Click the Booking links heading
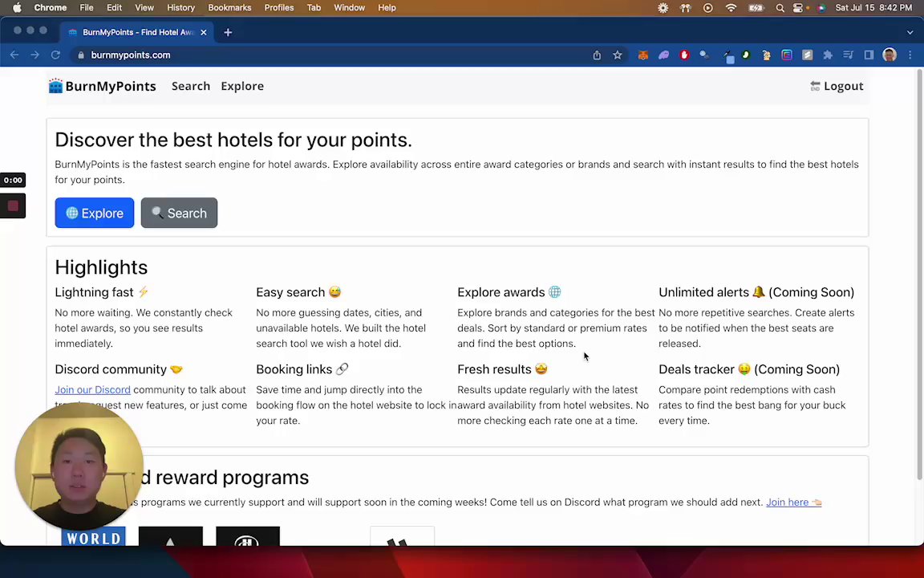This screenshot has height=578, width=924. pyautogui.click(x=302, y=369)
